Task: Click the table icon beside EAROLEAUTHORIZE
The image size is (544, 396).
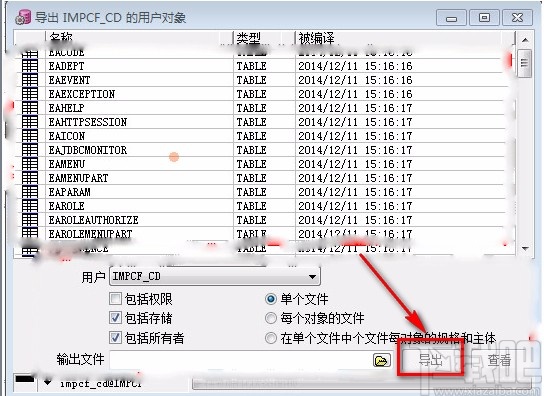Action: coord(30,220)
